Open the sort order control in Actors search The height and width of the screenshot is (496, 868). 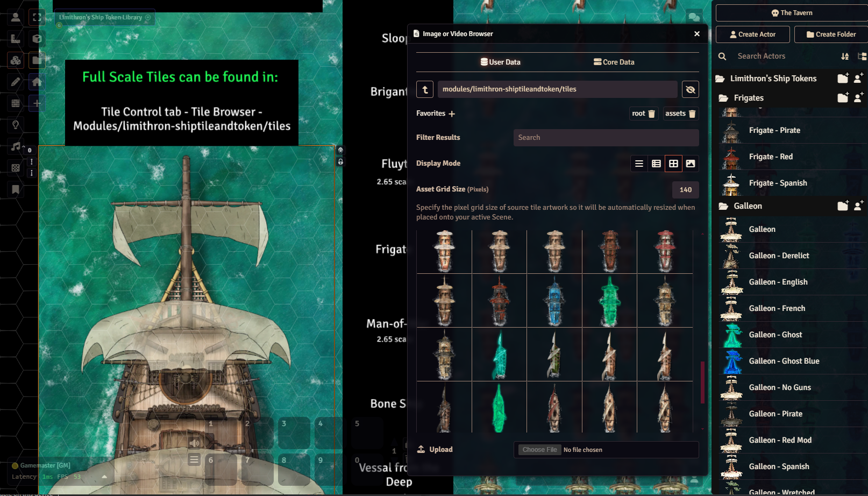(845, 56)
